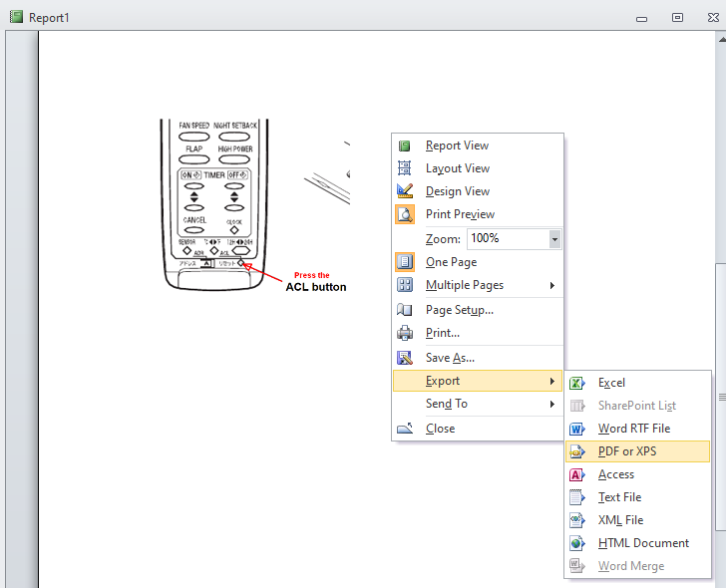
Task: Switch to Layout View
Action: click(478, 168)
